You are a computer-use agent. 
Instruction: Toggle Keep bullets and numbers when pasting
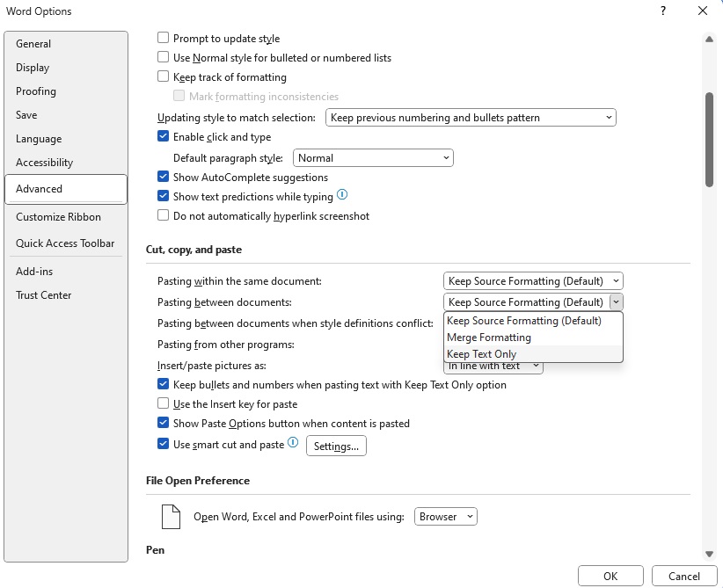[164, 384]
